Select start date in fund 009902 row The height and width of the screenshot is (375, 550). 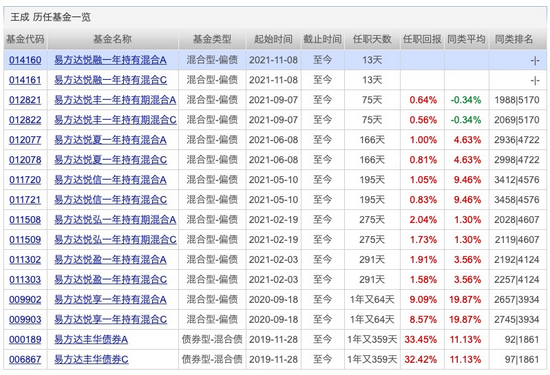(x=274, y=300)
